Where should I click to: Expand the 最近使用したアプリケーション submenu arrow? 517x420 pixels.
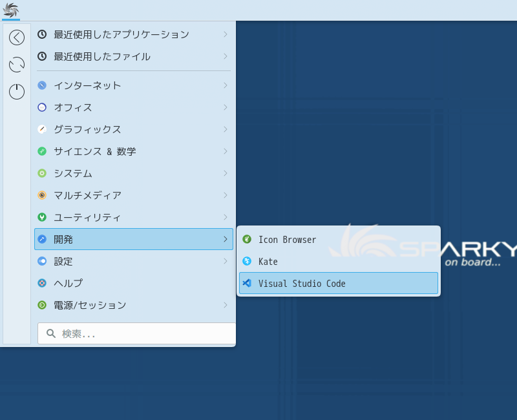click(x=226, y=34)
